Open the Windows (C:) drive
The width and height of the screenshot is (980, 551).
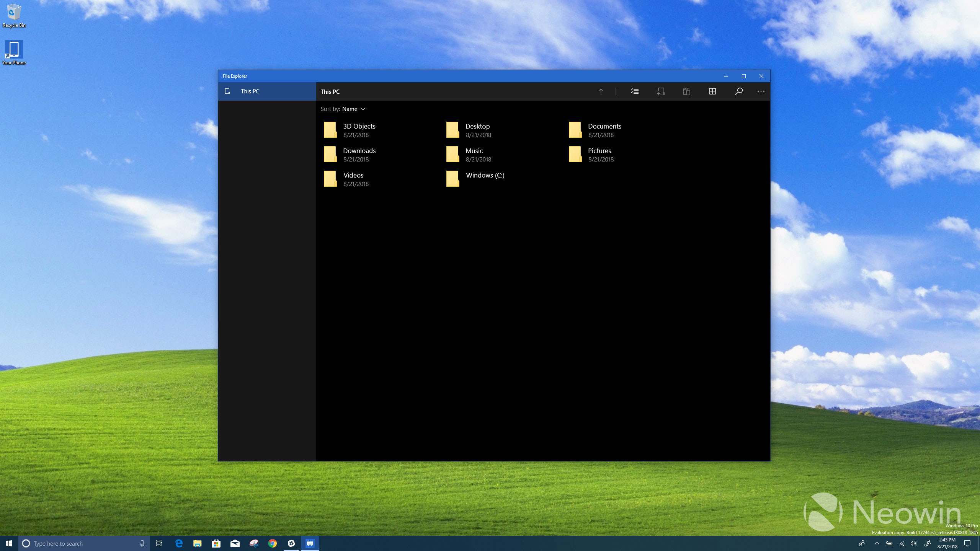[485, 175]
